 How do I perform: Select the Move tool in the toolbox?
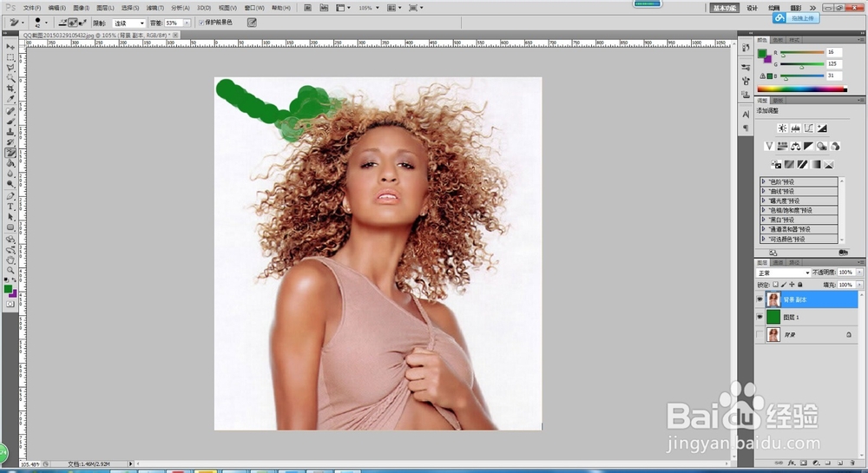point(10,47)
